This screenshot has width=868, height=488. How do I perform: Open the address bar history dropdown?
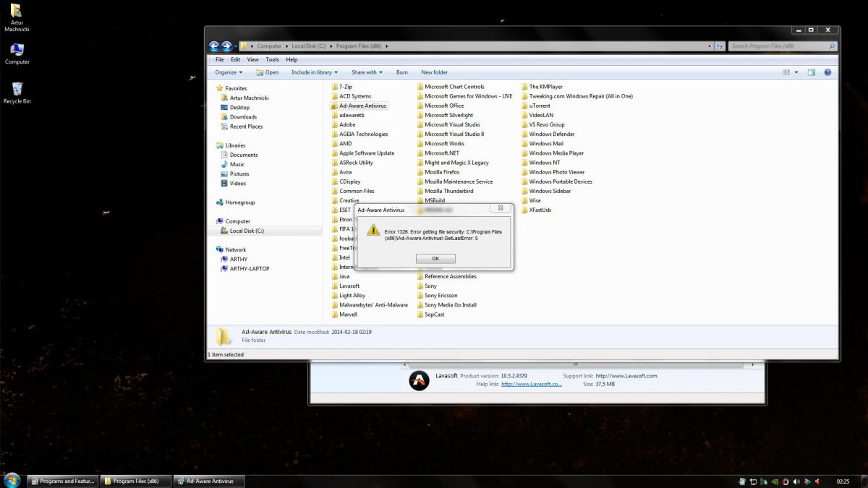pyautogui.click(x=710, y=46)
